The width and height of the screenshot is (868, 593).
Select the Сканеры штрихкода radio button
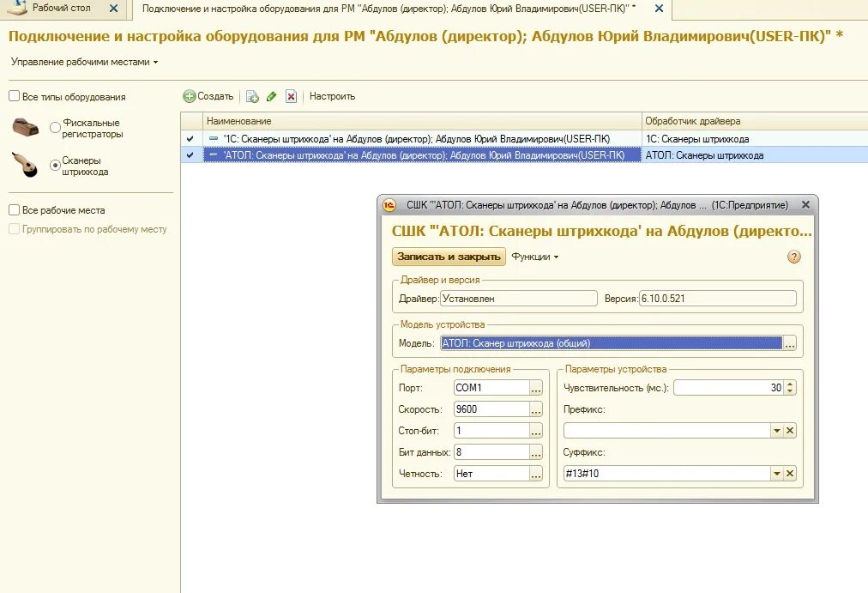pyautogui.click(x=55, y=165)
